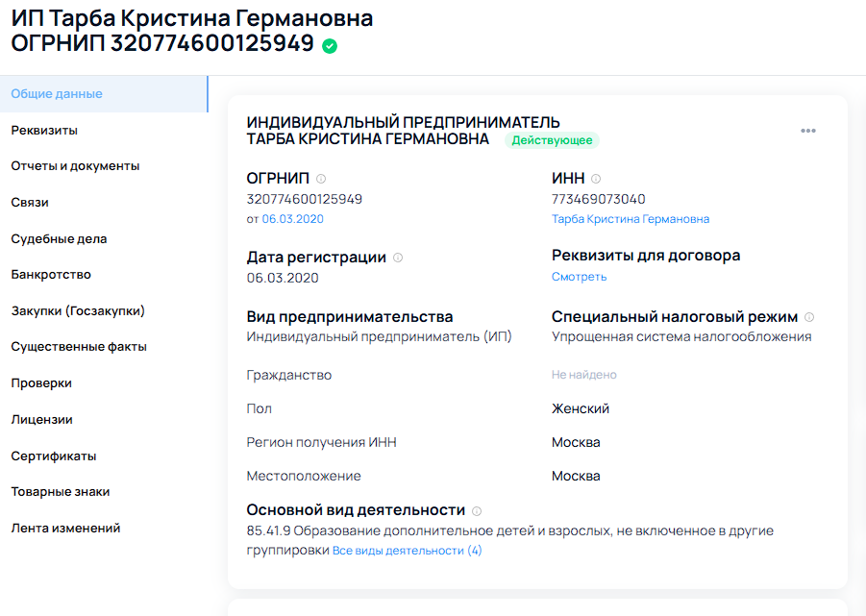Screen dimensions: 866x616
Task: Click the info icon next to ИНН label
Action: (596, 177)
